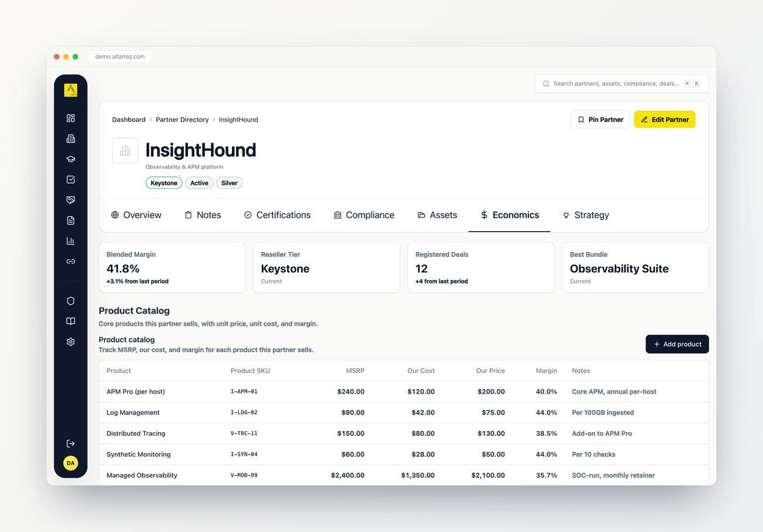Select the Economics tab
Screen dimensions: 763x532
coord(509,215)
